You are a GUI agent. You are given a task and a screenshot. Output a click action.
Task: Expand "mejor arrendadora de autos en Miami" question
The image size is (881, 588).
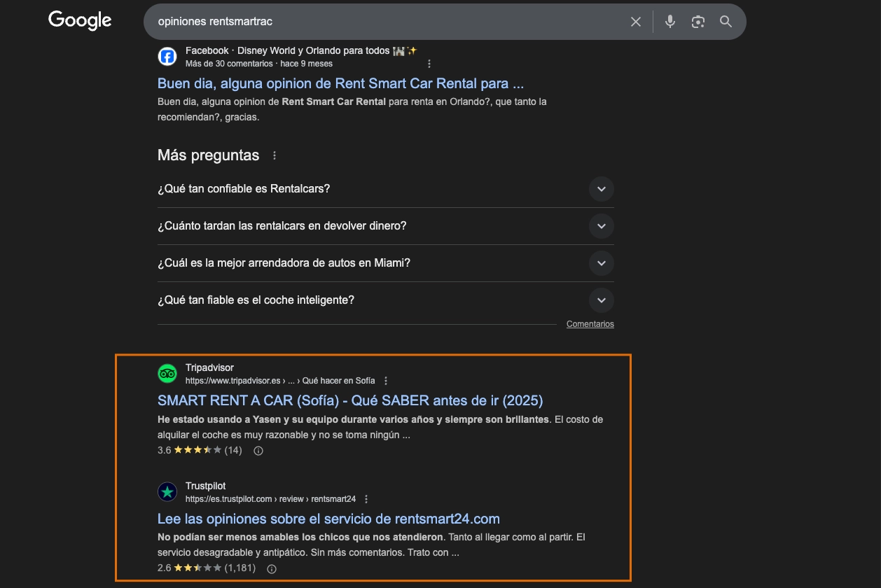coord(386,263)
